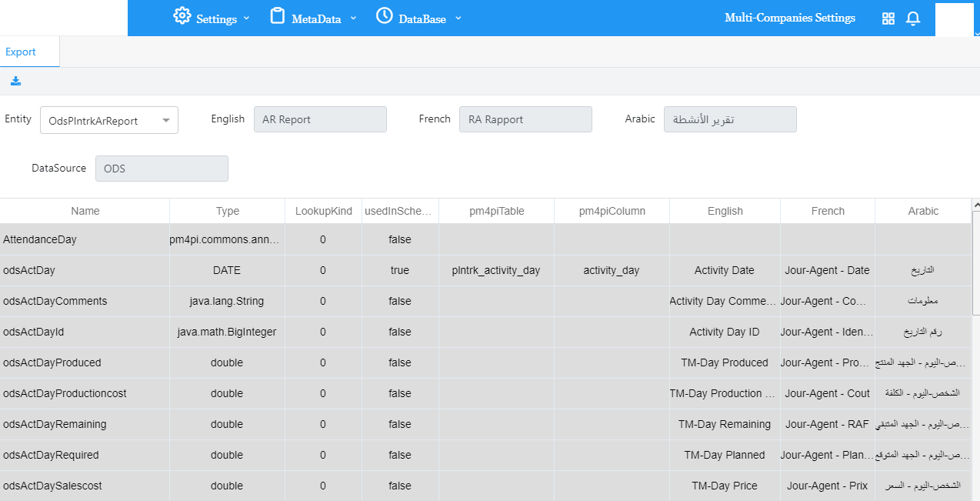
Task: Open Multi-Companies Settings
Action: [x=789, y=18]
